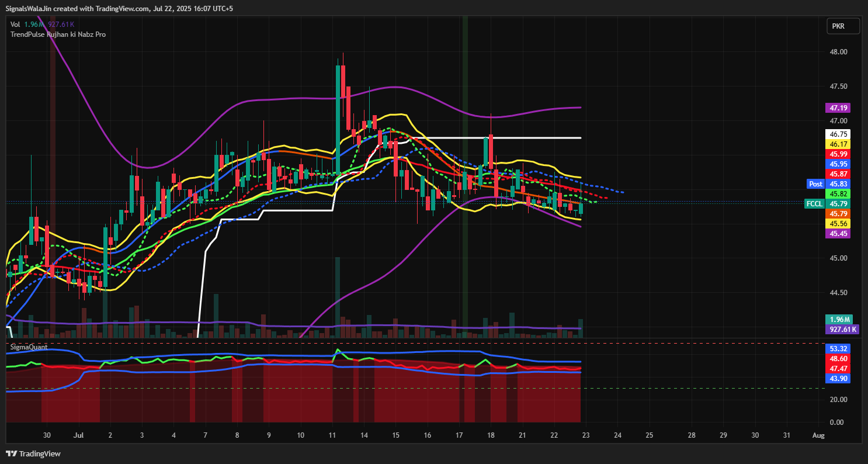868x464 pixels.
Task: Click the orange 45.79 price label
Action: point(838,214)
